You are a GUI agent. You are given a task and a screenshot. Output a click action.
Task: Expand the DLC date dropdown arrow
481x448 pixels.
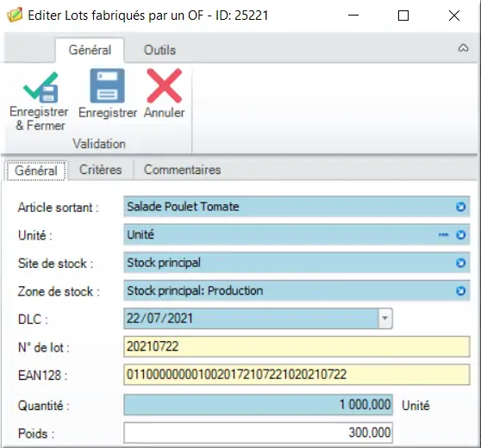click(x=385, y=319)
